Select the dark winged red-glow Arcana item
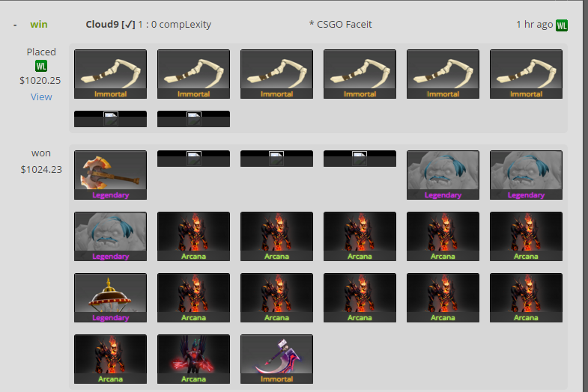 pyautogui.click(x=193, y=359)
